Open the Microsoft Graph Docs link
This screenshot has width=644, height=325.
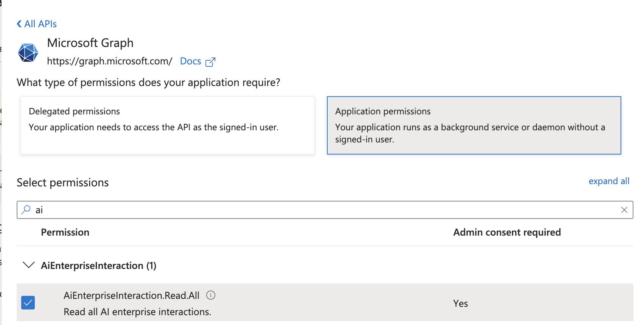[190, 61]
